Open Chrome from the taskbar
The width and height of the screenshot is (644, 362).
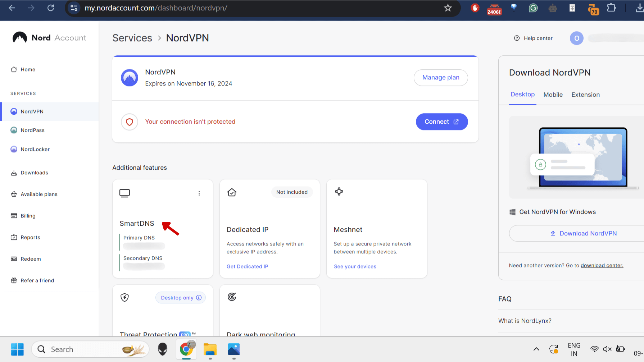tap(186, 349)
